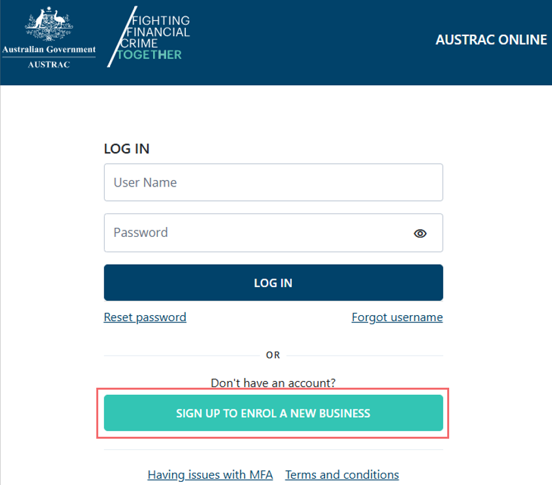Open the Reset password link

click(x=145, y=317)
